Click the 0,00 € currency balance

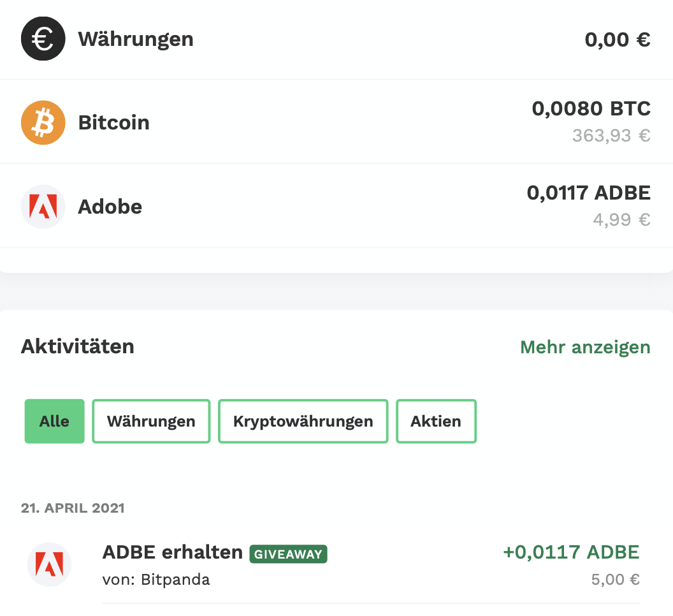pyautogui.click(x=617, y=40)
